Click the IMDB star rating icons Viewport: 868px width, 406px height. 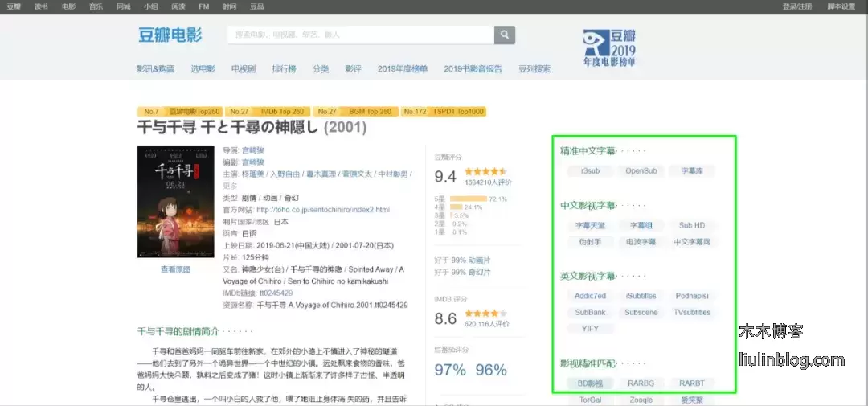[x=485, y=314]
